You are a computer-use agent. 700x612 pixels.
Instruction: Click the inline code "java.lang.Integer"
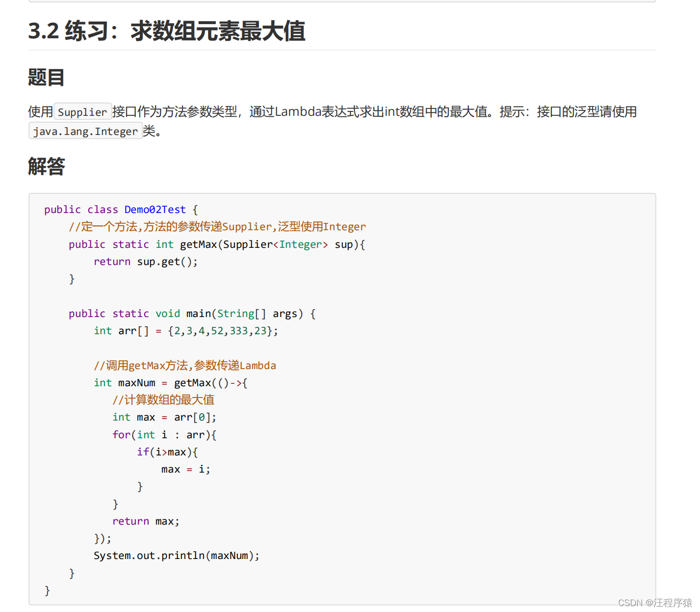(x=85, y=132)
